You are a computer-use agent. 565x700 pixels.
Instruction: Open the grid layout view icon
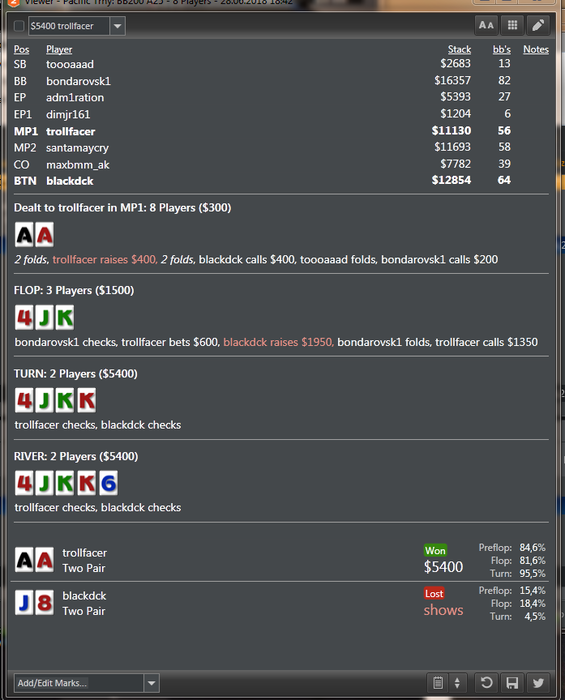point(512,25)
